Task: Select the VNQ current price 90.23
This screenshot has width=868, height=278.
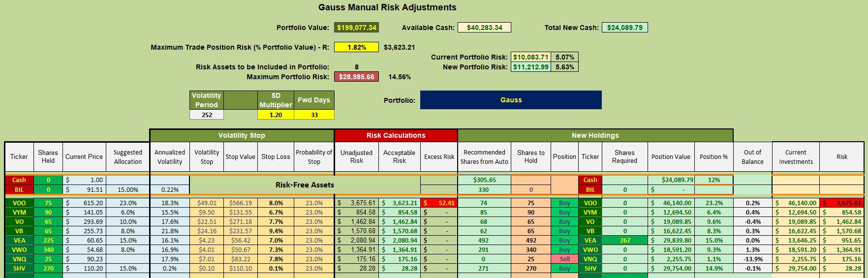Action: pos(84,259)
